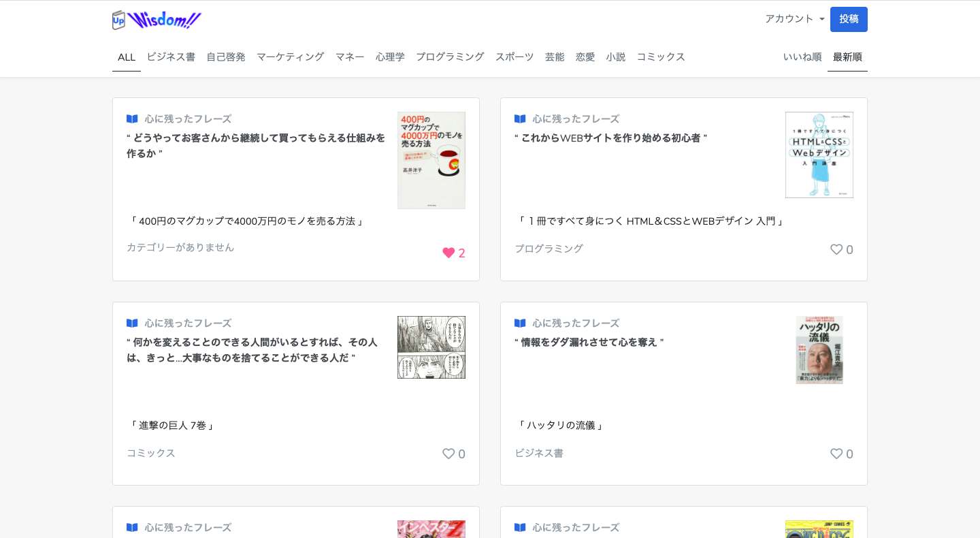
Task: Switch sorting to いいね順
Action: (x=802, y=57)
